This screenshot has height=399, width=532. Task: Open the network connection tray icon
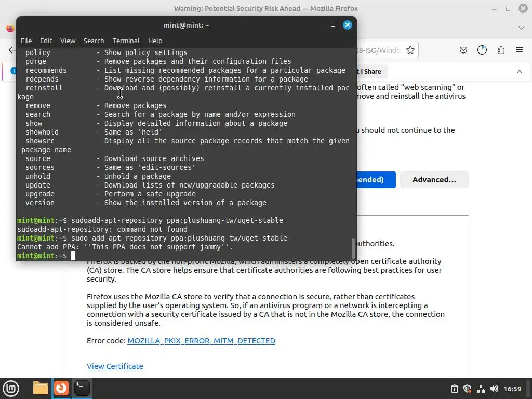(481, 389)
